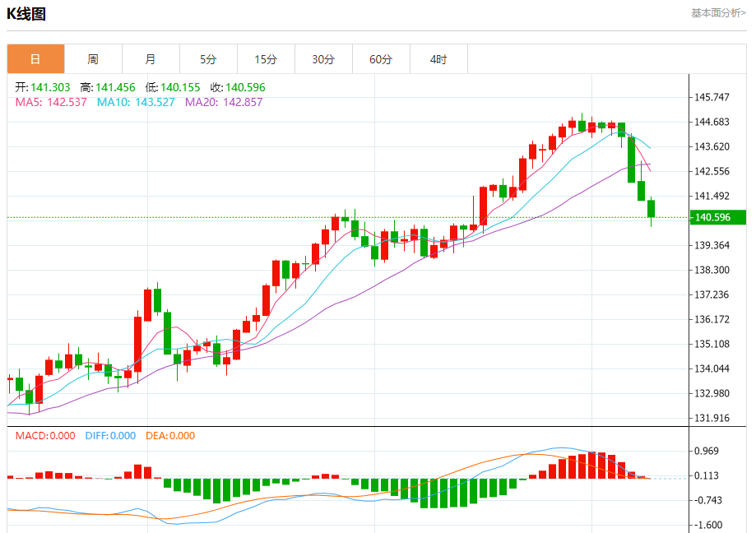Click the K线图 heading
756x533 pixels.
tap(26, 13)
